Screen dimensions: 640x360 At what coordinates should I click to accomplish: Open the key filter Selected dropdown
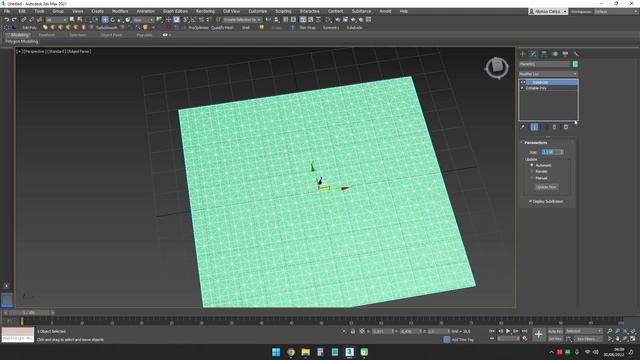coord(584,331)
